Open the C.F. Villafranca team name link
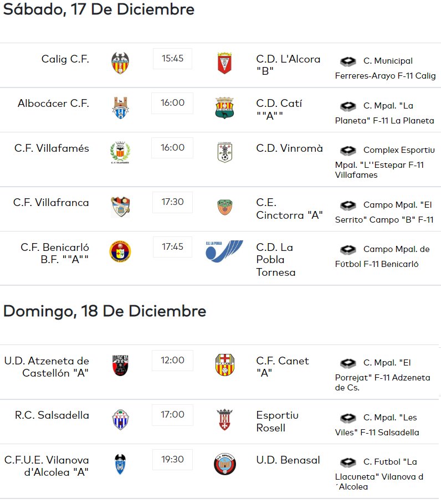Image resolution: width=441 pixels, height=504 pixels. tap(51, 203)
